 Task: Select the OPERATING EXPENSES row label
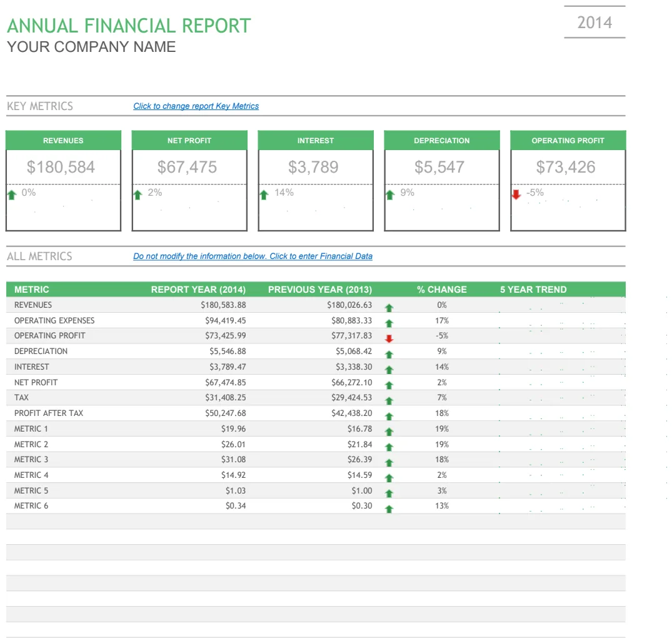54,320
